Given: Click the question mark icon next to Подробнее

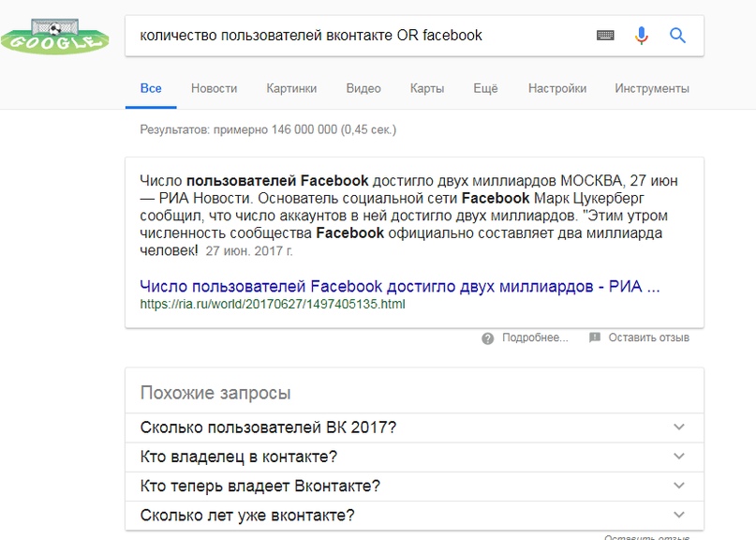Looking at the screenshot, I should [487, 337].
